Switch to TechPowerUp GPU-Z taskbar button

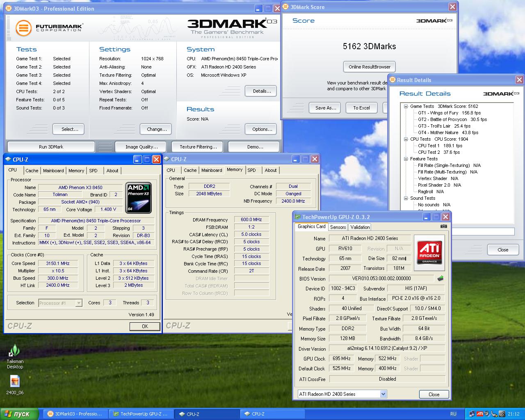point(141,414)
